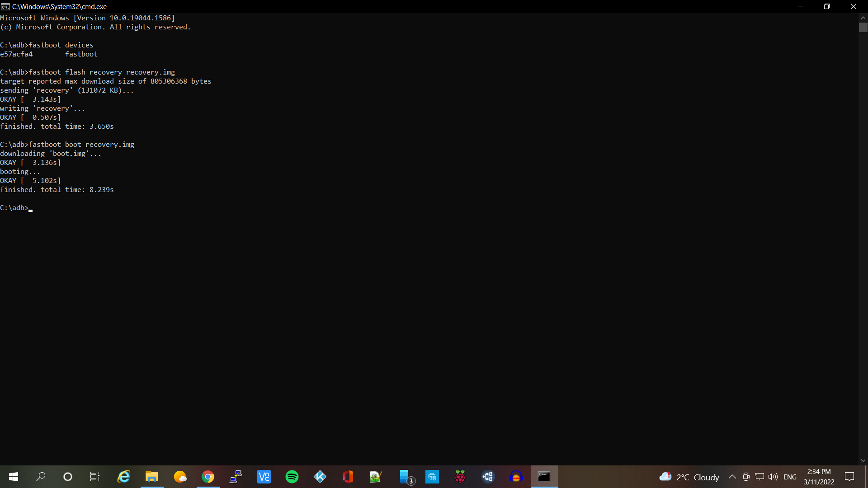Open the notification Action Center
This screenshot has width=868, height=488.
[849, 477]
